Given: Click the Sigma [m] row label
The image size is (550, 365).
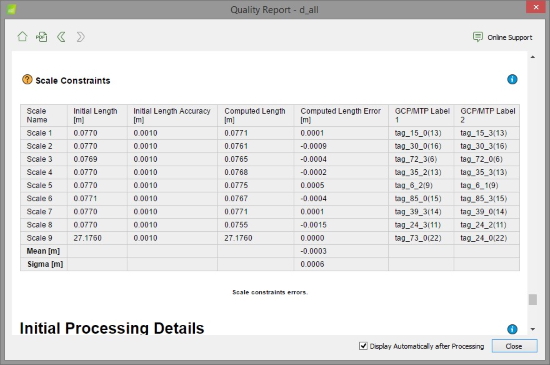Looking at the screenshot, I should pos(45,264).
